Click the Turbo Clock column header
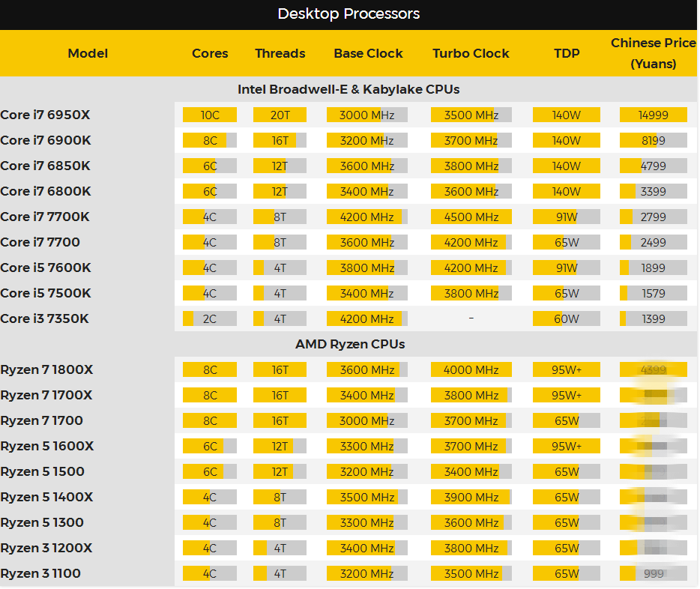This screenshot has width=700, height=589. click(471, 53)
